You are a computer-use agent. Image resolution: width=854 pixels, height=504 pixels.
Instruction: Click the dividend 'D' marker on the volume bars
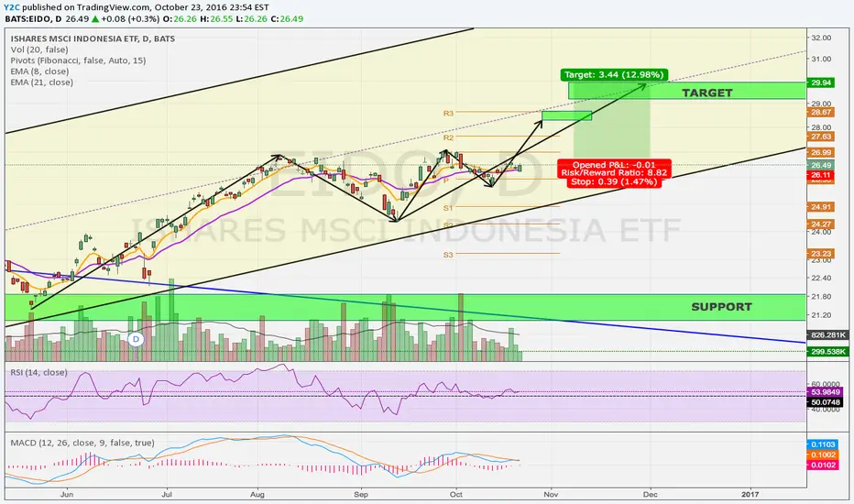coord(137,339)
